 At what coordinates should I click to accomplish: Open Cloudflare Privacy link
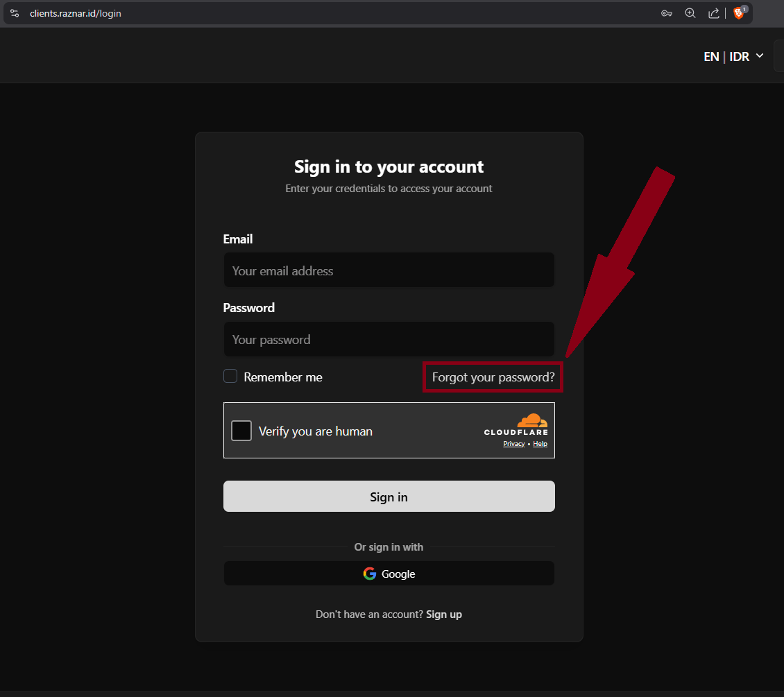pos(513,444)
